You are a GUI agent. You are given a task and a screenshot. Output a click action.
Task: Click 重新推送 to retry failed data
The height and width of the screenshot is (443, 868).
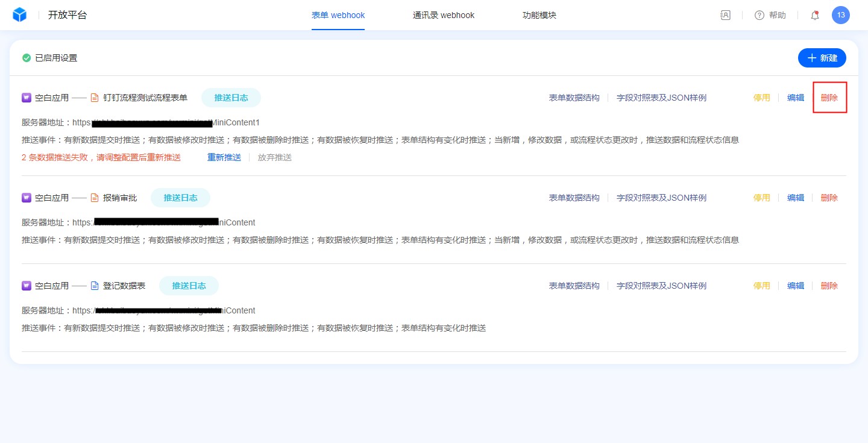224,157
